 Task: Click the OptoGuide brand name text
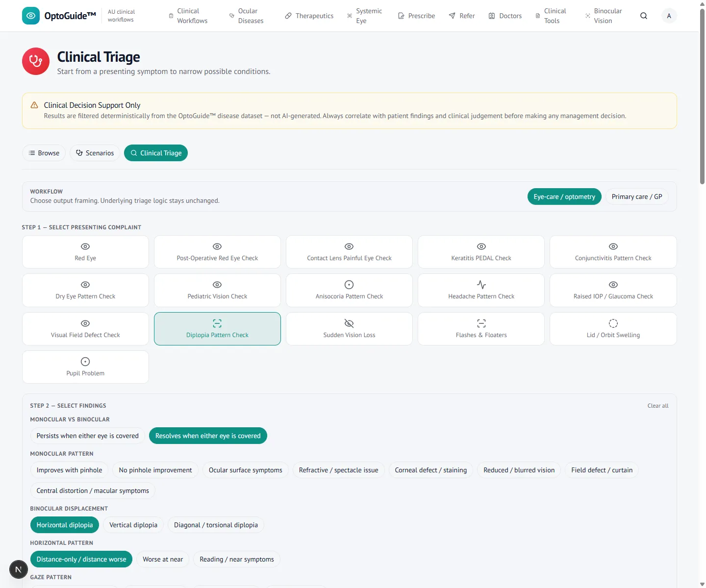tap(70, 16)
